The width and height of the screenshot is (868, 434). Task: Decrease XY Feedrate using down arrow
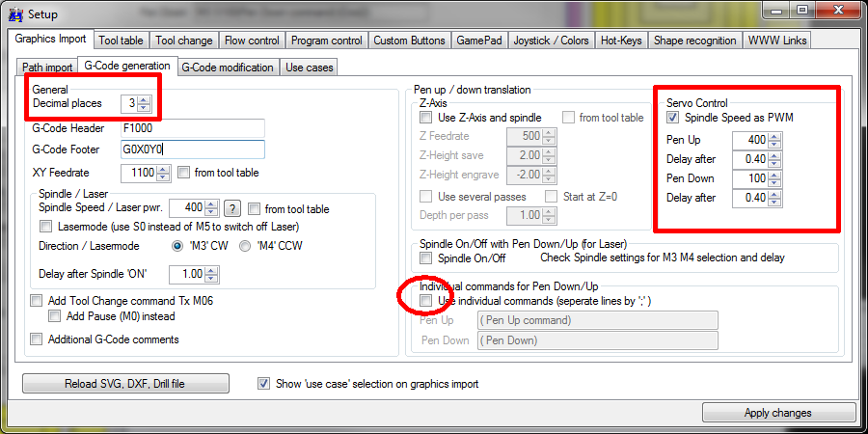(x=164, y=177)
